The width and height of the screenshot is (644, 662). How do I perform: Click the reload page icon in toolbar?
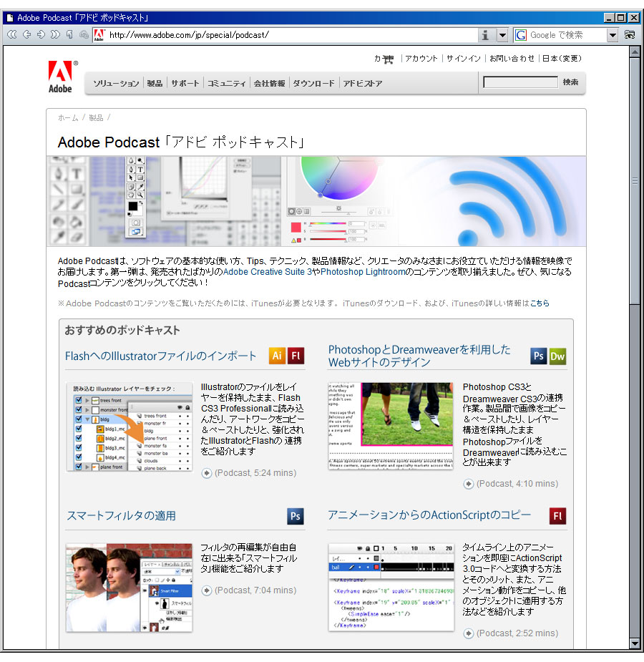tap(69, 34)
